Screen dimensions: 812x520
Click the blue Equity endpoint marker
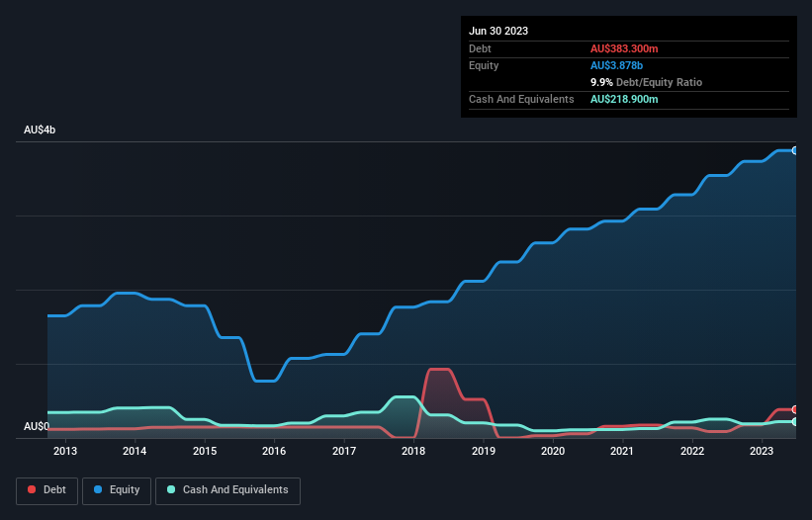click(795, 150)
